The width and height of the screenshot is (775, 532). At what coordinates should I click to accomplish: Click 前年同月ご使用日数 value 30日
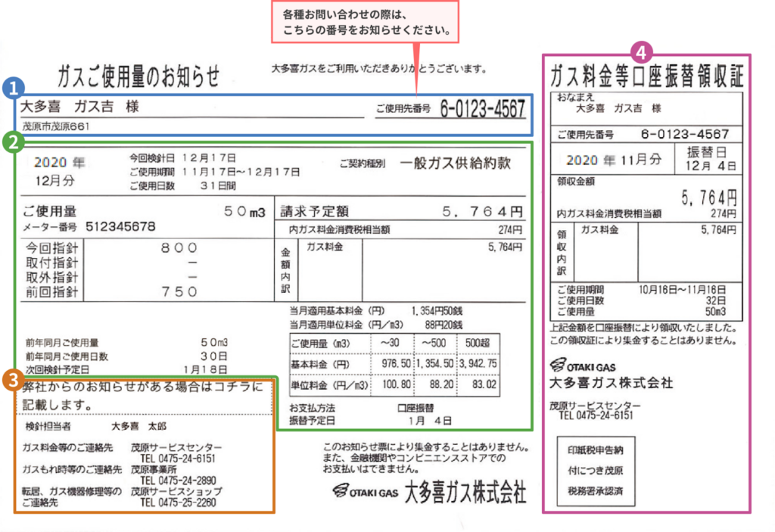(214, 356)
